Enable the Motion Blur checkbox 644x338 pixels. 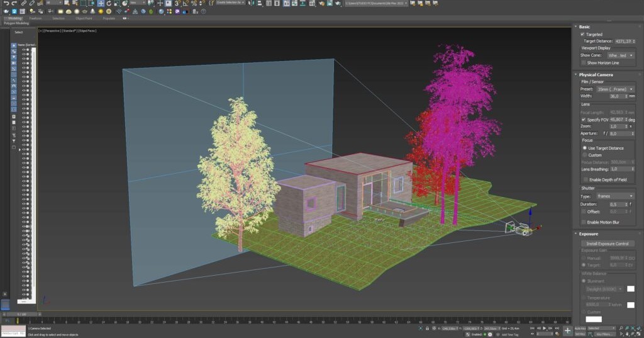click(584, 222)
